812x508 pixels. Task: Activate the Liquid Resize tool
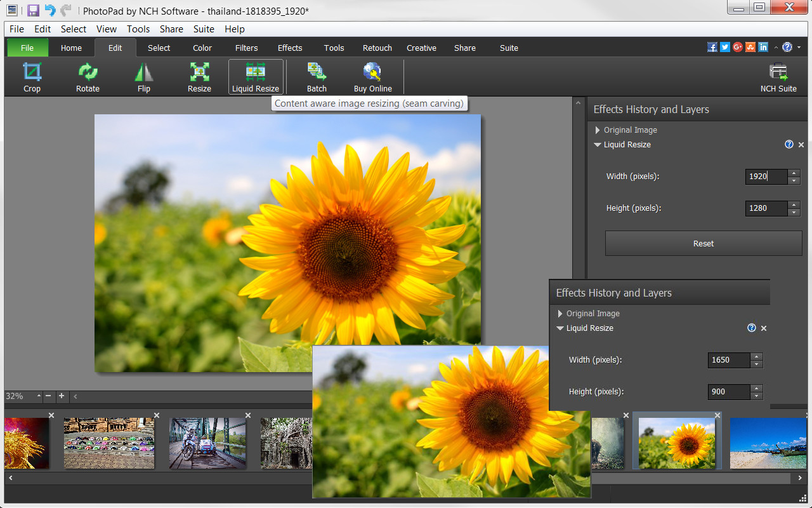click(x=256, y=76)
